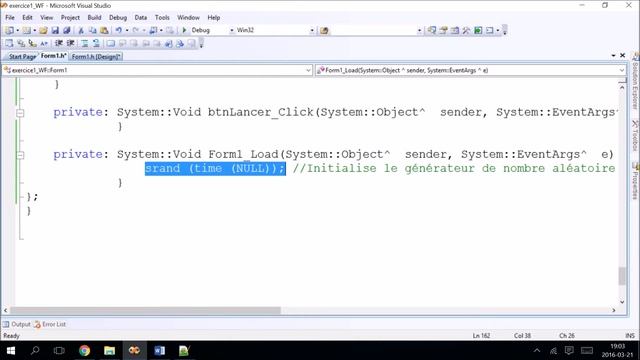Click the Copy toolbar icon
This screenshot has height=360, width=640.
[x=93, y=30]
